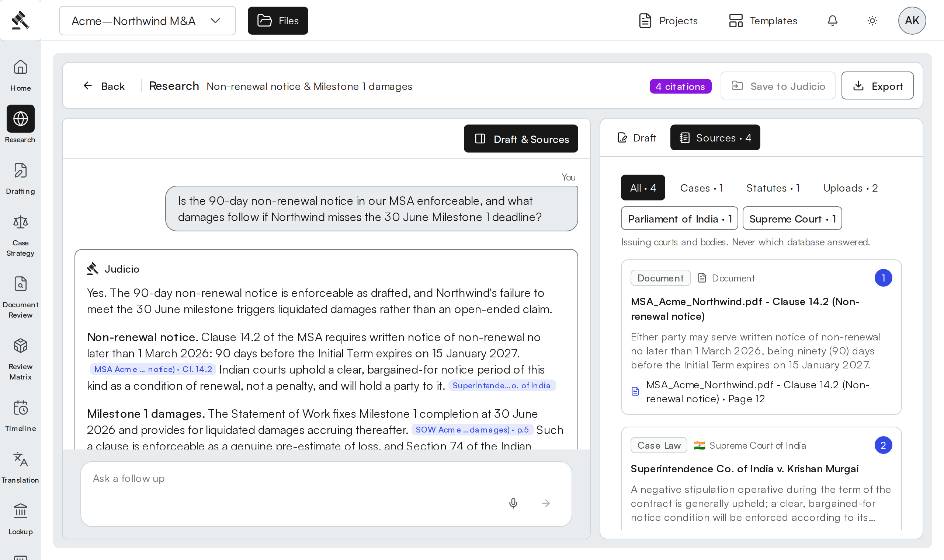Screen dimensions: 944x560
Task: Go to Projects
Action: [668, 21]
